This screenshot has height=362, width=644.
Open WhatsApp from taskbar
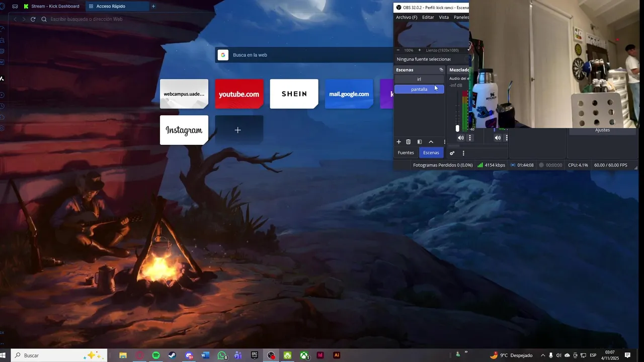(x=222, y=355)
